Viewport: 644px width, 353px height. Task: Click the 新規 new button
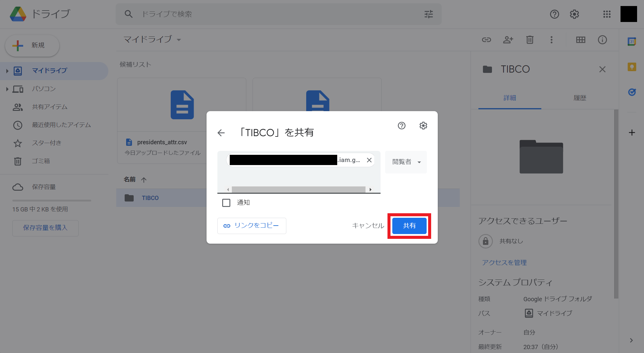32,45
